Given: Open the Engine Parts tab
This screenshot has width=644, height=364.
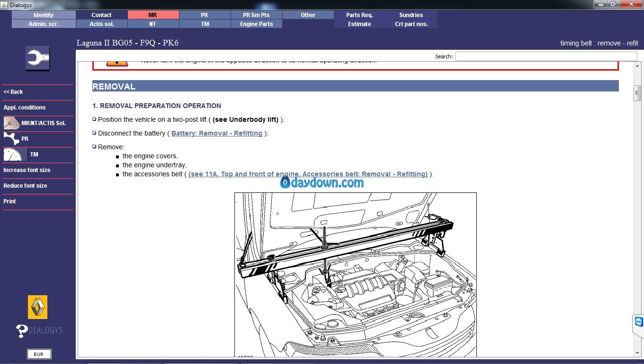Looking at the screenshot, I should coord(256,24).
